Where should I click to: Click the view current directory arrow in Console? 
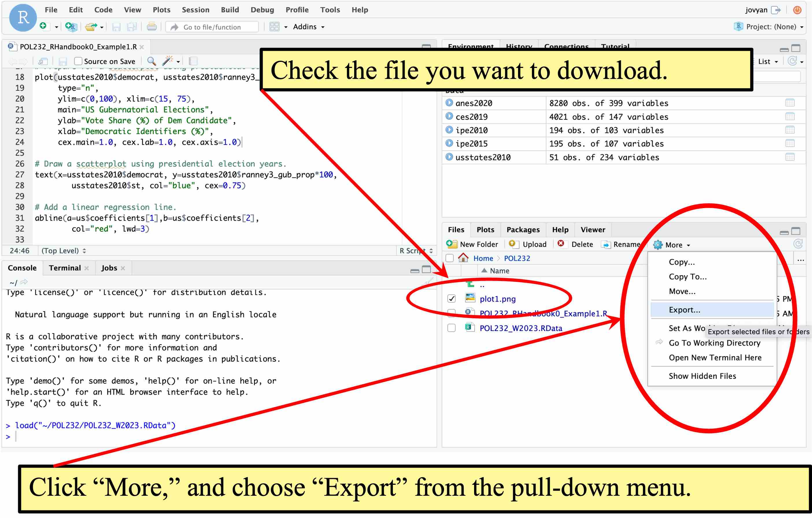point(24,282)
